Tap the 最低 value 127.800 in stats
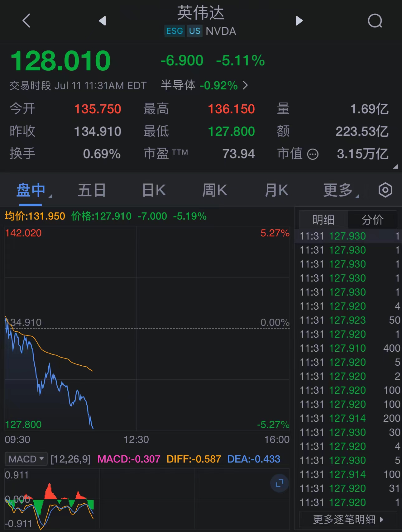 231,131
